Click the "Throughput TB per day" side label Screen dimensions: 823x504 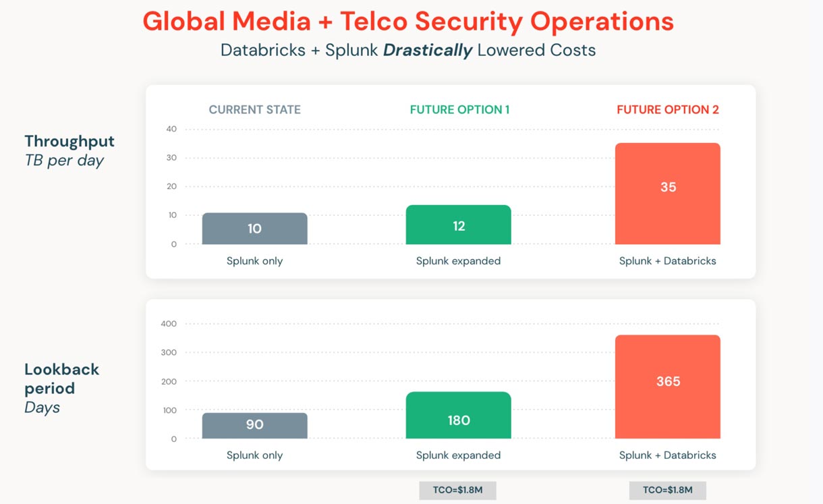(x=69, y=150)
